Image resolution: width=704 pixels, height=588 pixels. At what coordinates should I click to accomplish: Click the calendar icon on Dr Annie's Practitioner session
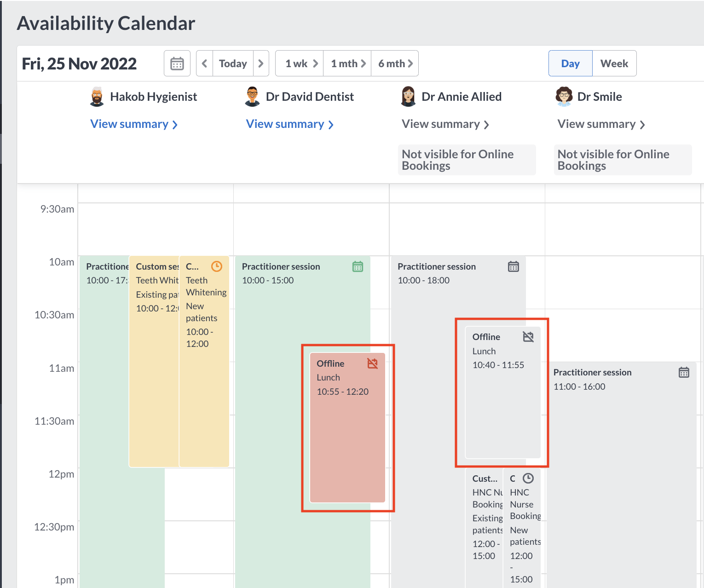pyautogui.click(x=514, y=266)
